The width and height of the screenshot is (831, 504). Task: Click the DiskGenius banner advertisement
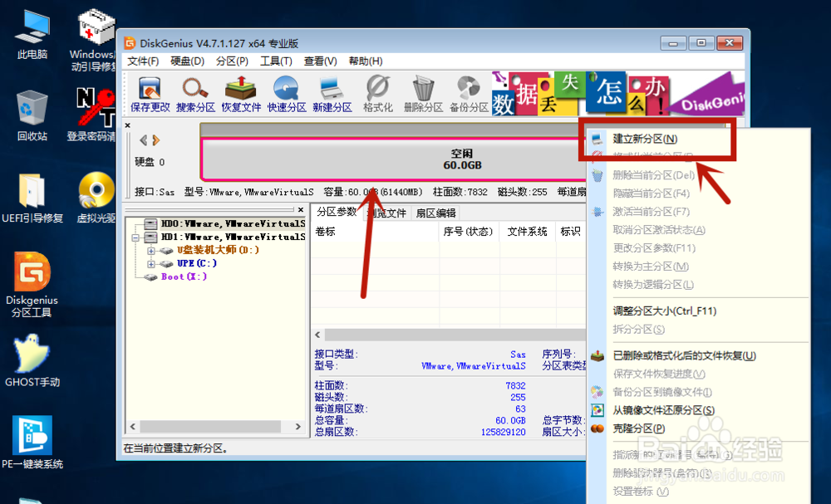pyautogui.click(x=618, y=94)
